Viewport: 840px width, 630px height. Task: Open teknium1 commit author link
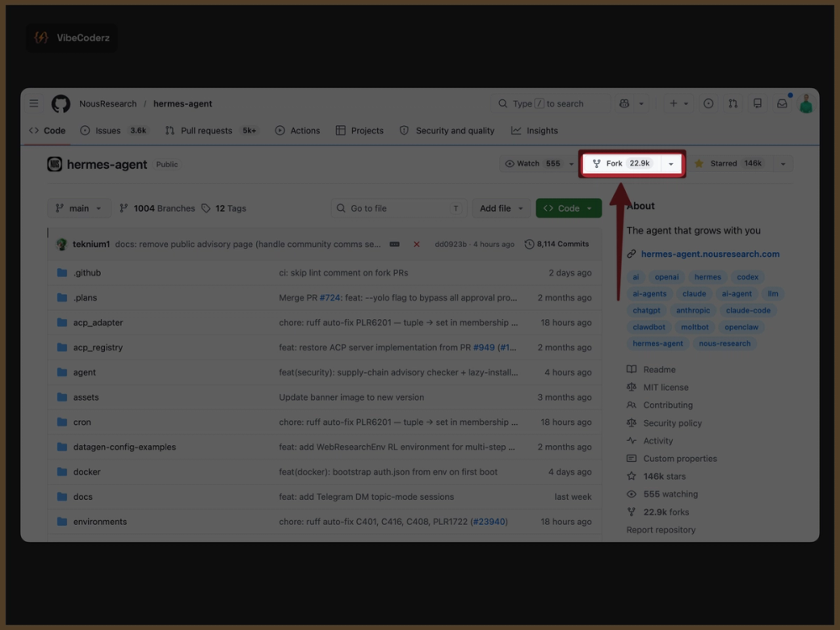(x=91, y=244)
